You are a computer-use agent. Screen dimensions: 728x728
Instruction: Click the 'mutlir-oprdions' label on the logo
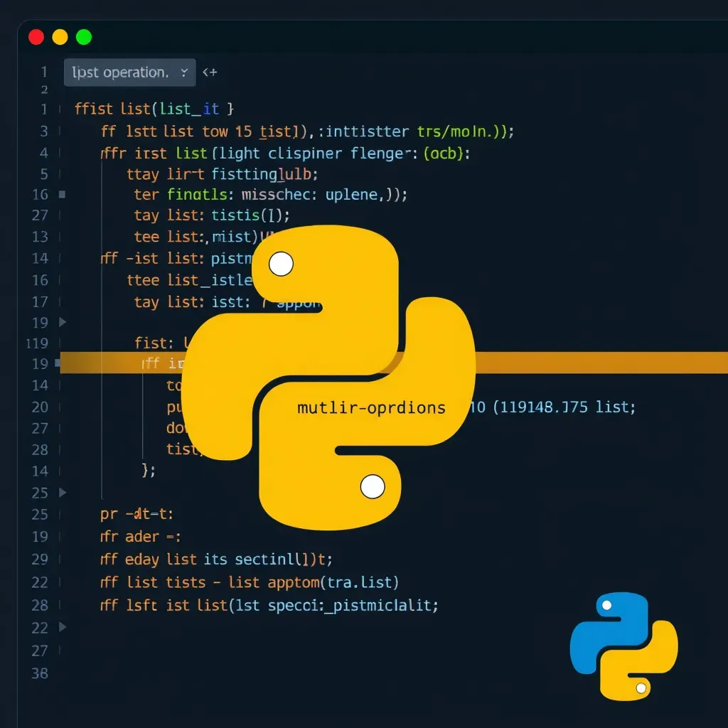point(371,407)
